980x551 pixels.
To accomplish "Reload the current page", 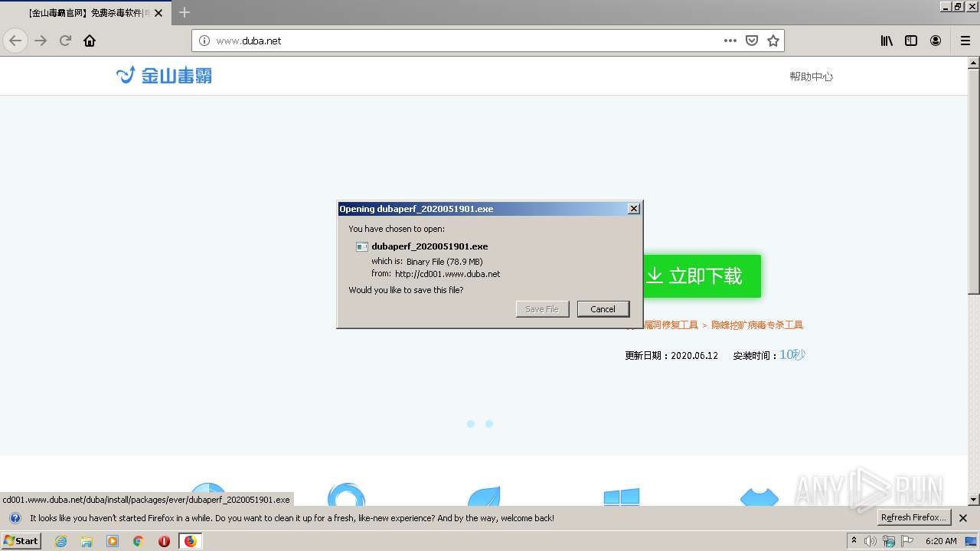I will [x=66, y=41].
